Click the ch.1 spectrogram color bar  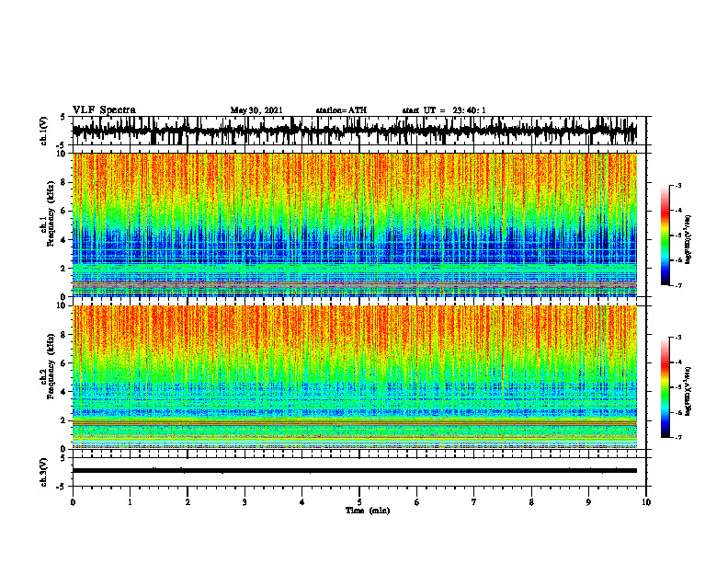pyautogui.click(x=665, y=236)
